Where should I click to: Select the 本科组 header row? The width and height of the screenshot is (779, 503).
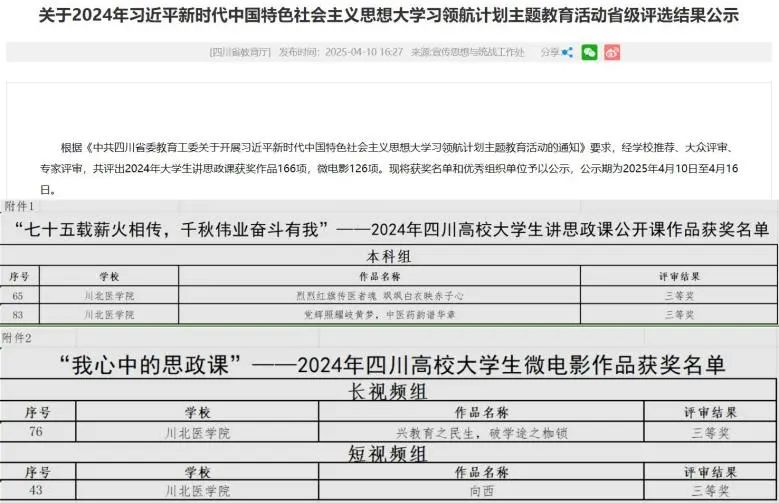[389, 255]
